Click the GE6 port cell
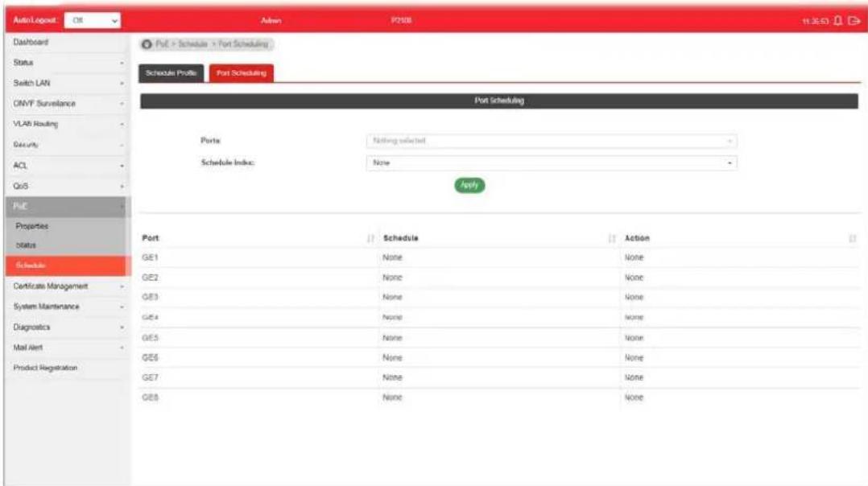The height and width of the screenshot is (486, 868). pyautogui.click(x=150, y=358)
